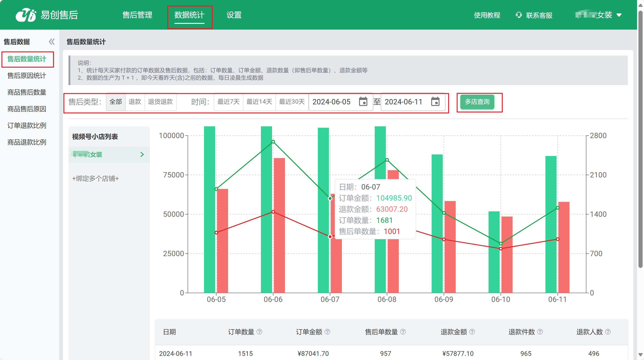Switch to 售后管理 top navigation tab
This screenshot has width=644, height=360.
[137, 15]
